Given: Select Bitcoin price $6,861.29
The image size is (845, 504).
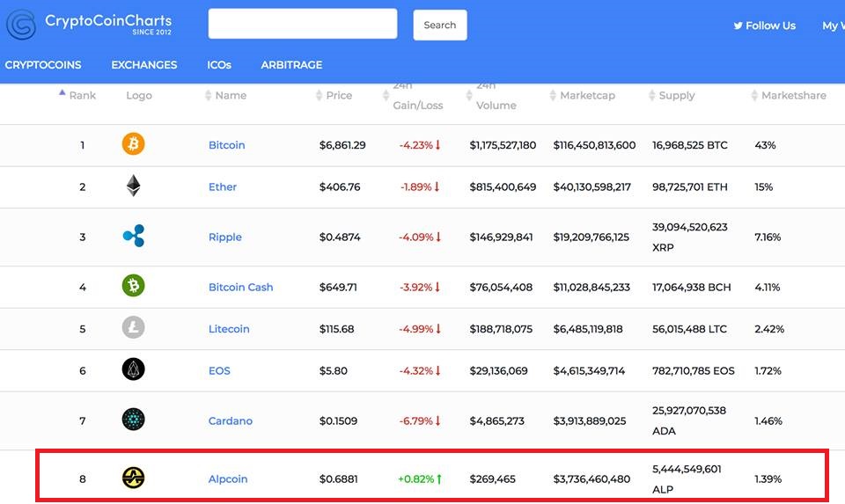Looking at the screenshot, I should pyautogui.click(x=342, y=145).
